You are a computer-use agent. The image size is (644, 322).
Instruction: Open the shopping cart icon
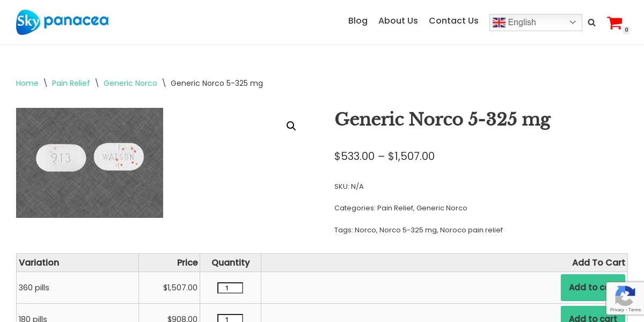pyautogui.click(x=614, y=23)
